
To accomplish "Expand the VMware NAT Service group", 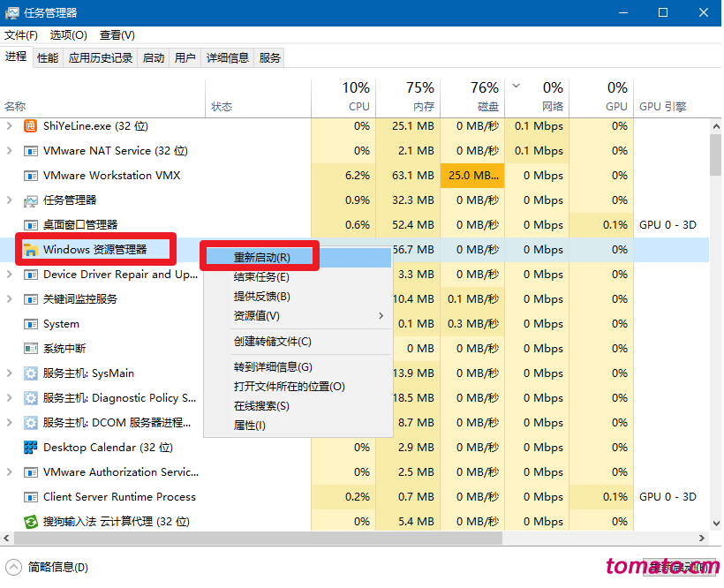I will (9, 151).
